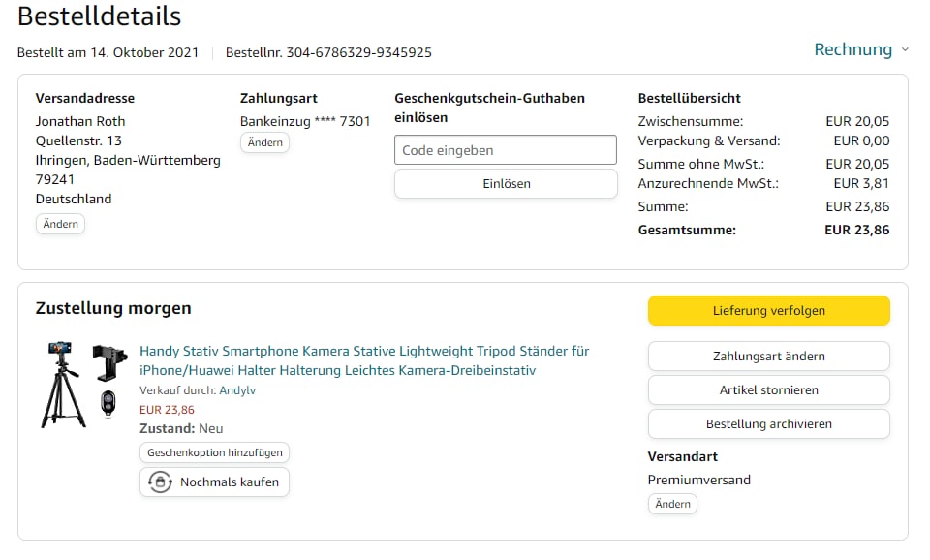Click Ändern under Versandadresse
930x560 pixels.
(x=60, y=224)
